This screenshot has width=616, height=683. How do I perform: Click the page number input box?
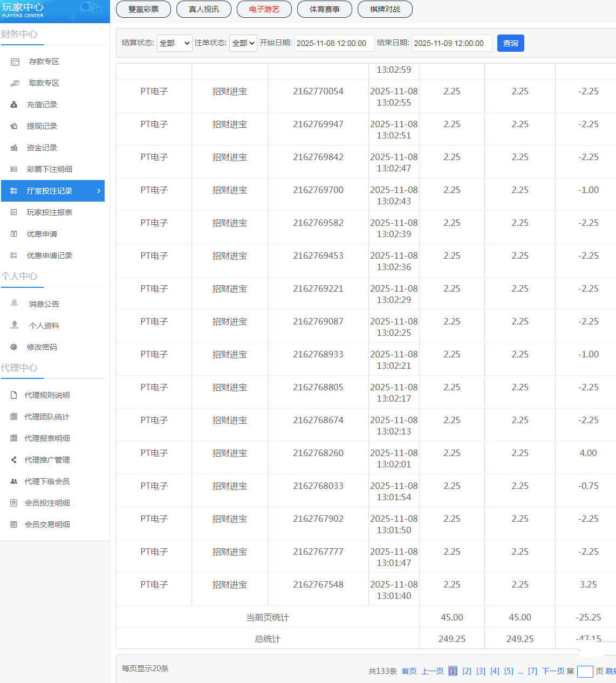pyautogui.click(x=585, y=671)
